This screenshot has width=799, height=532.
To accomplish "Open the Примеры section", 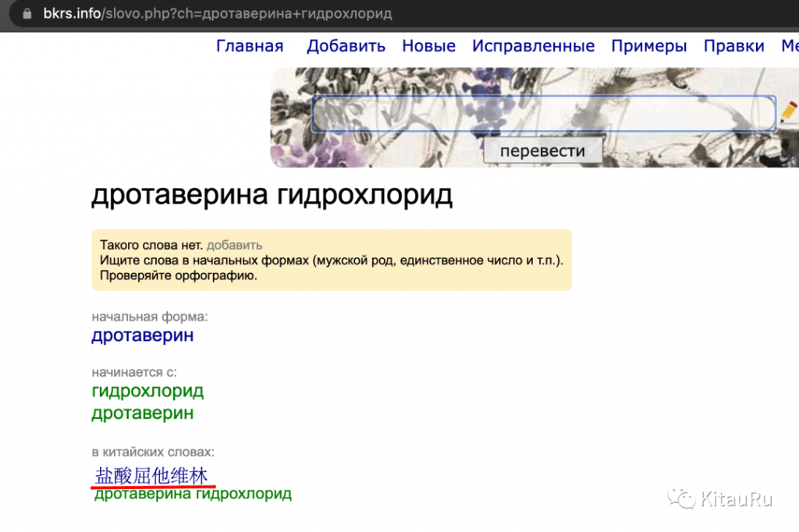I will tap(649, 45).
